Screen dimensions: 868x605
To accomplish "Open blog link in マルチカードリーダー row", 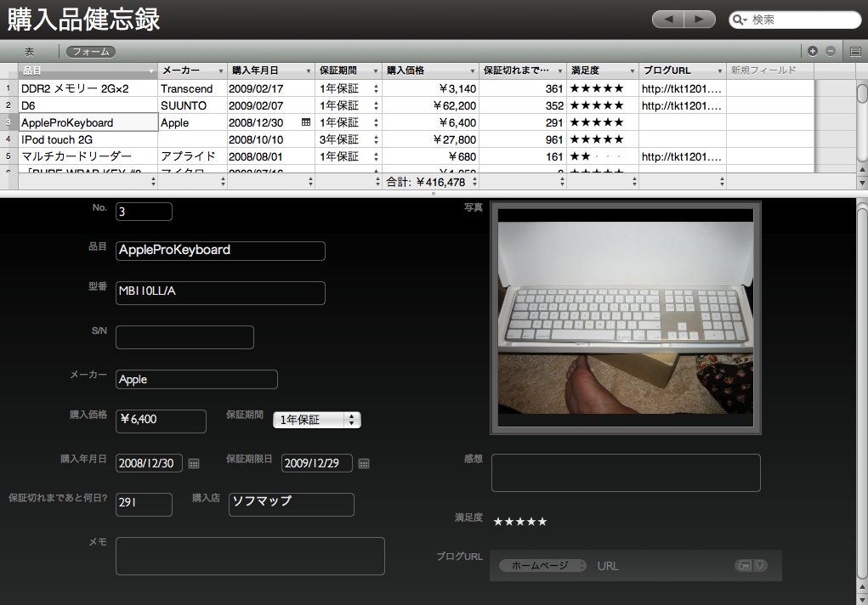I will (682, 156).
